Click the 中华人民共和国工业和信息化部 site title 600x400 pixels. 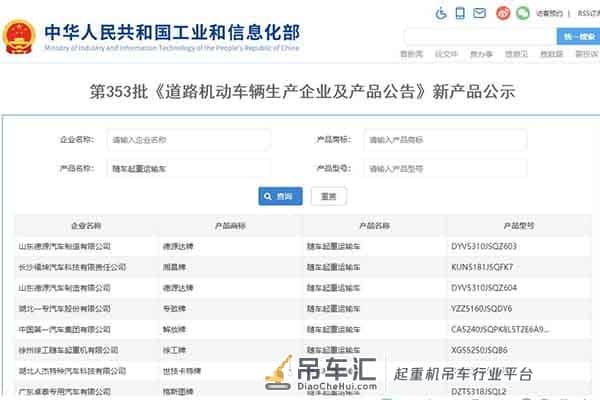[172, 33]
